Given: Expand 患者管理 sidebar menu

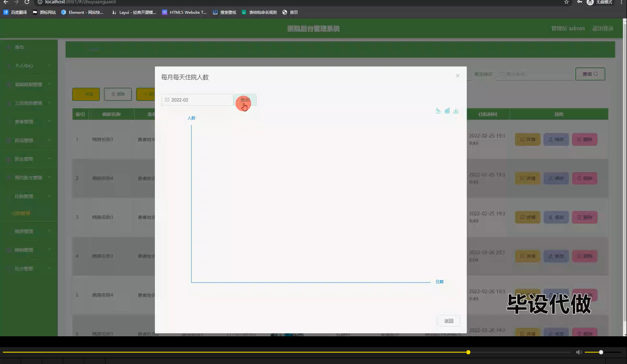Looking at the screenshot, I should [x=29, y=122].
